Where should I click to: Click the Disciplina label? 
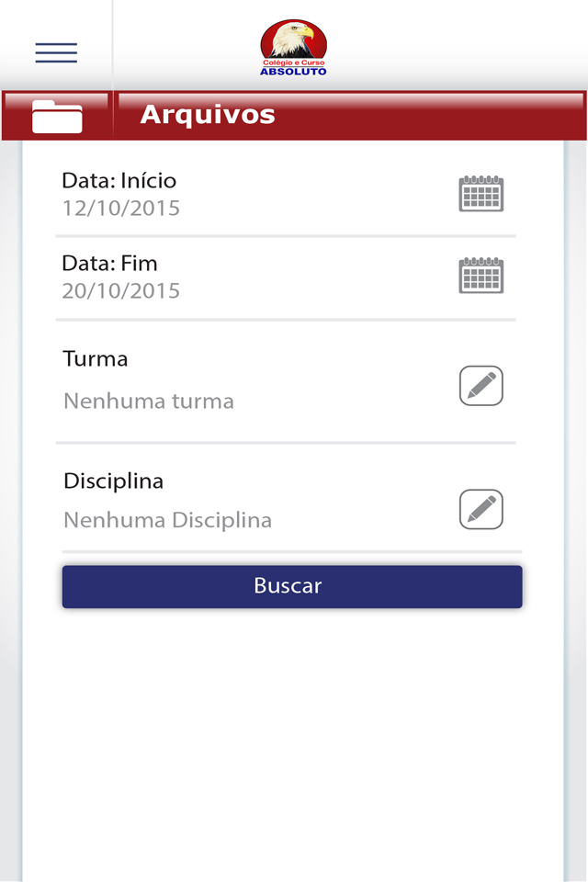click(x=113, y=481)
